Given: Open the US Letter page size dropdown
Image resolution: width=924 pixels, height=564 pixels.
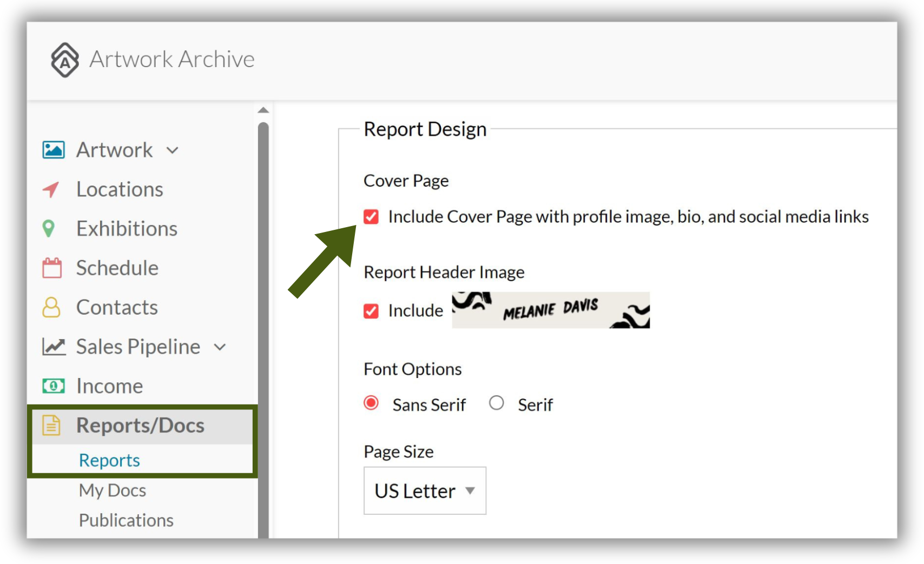Looking at the screenshot, I should pyautogui.click(x=425, y=490).
